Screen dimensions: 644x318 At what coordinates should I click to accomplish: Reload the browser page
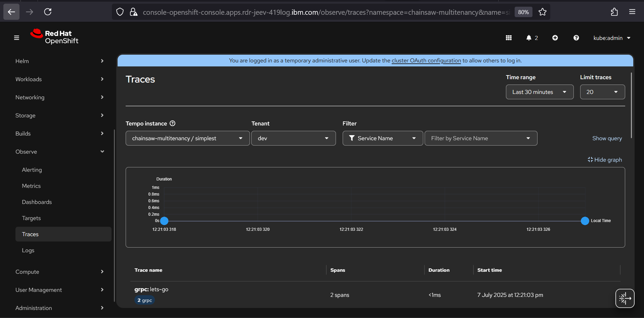[48, 12]
